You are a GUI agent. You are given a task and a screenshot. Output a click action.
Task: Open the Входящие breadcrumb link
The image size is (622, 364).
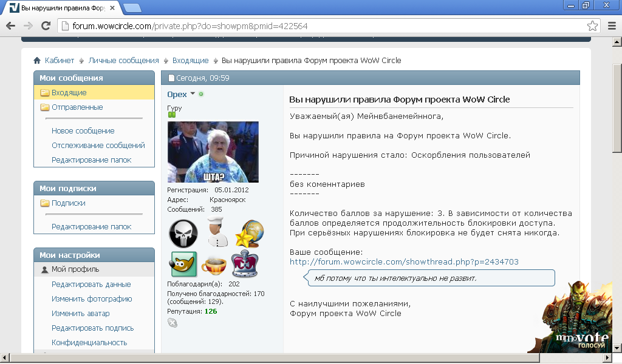(190, 61)
